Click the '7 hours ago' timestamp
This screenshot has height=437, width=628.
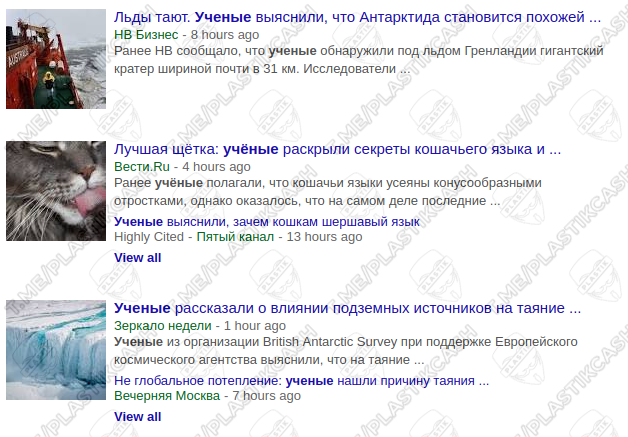pos(267,396)
